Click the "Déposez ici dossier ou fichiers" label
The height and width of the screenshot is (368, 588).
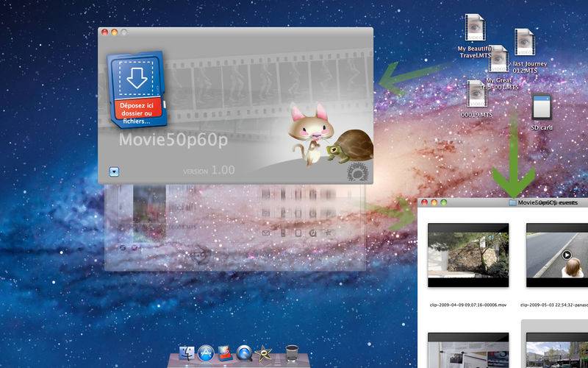pyautogui.click(x=137, y=113)
